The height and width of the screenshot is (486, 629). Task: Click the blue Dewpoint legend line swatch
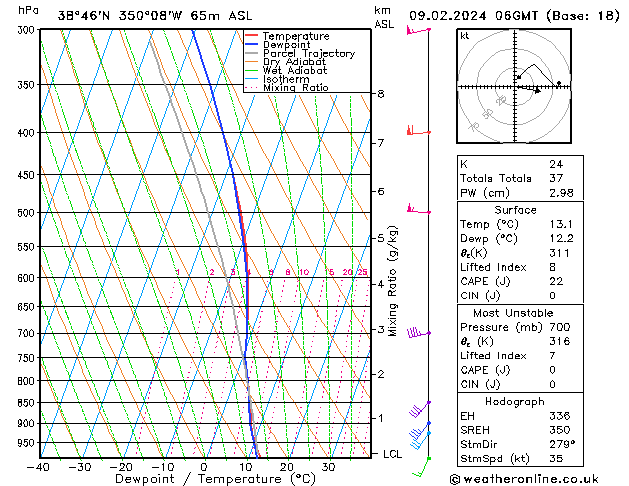click(x=252, y=44)
